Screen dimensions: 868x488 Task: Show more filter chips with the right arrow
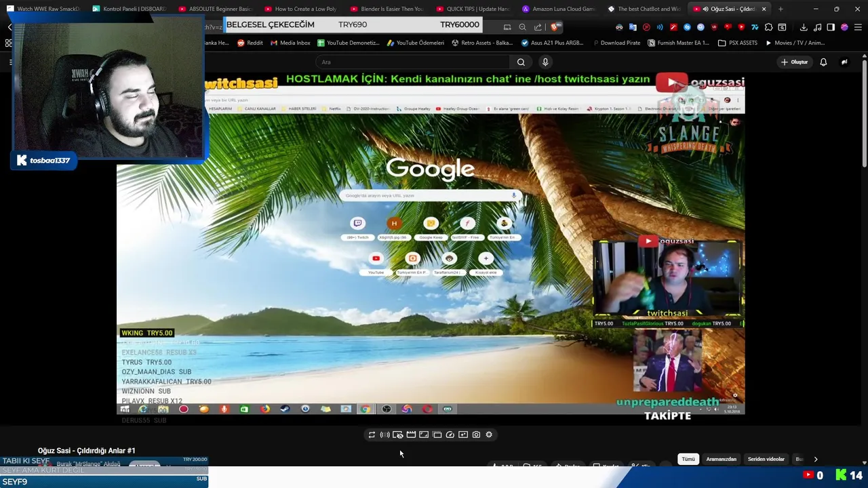(x=816, y=459)
